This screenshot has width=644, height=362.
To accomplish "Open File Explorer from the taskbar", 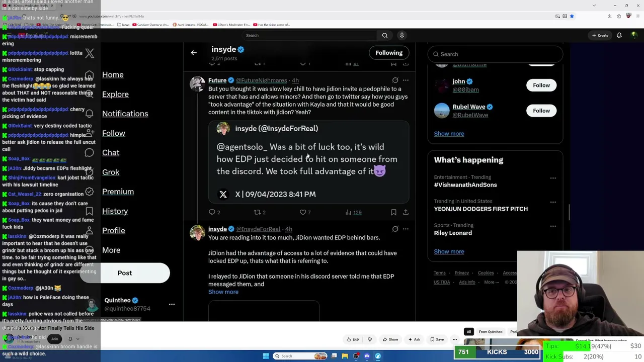I will 345,356.
